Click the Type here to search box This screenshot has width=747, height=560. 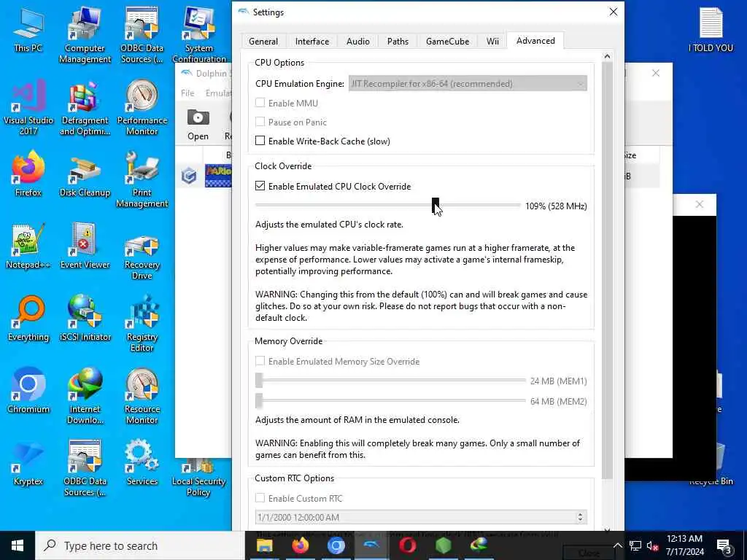tap(139, 545)
